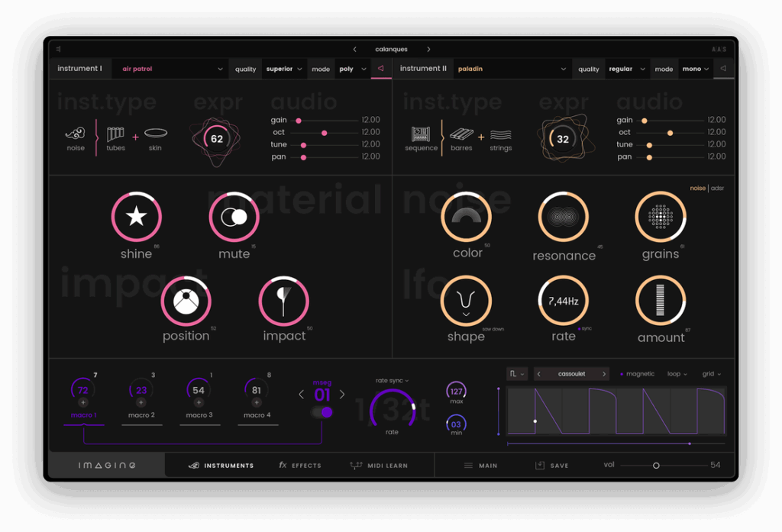Toggle the mseg 01 on/off switch
The image size is (782, 532).
click(322, 412)
